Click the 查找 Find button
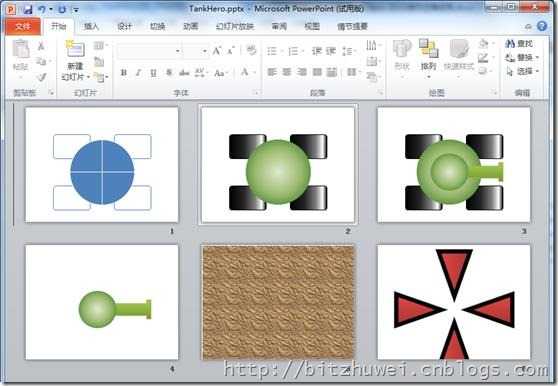The width and height of the screenshot is (558, 386). [520, 44]
